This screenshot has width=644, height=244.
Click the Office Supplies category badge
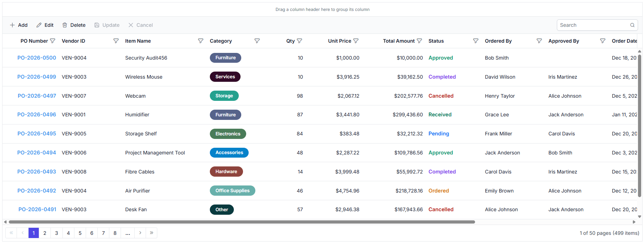(232, 191)
